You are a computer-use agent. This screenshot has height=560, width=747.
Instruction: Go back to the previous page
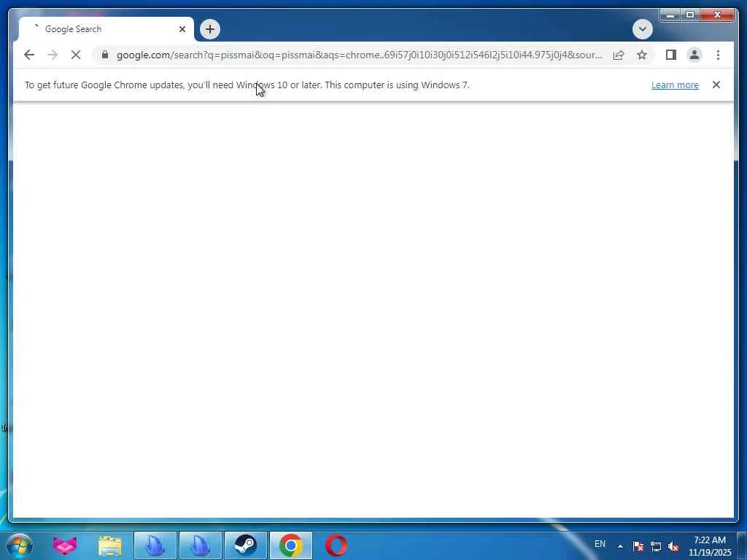(x=29, y=55)
